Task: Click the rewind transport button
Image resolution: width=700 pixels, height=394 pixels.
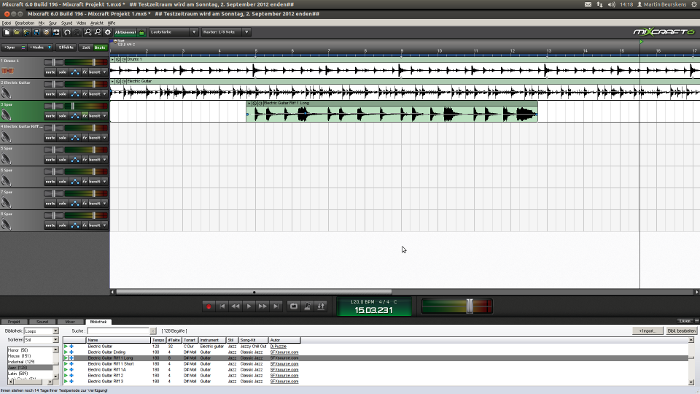Action: pyautogui.click(x=235, y=306)
